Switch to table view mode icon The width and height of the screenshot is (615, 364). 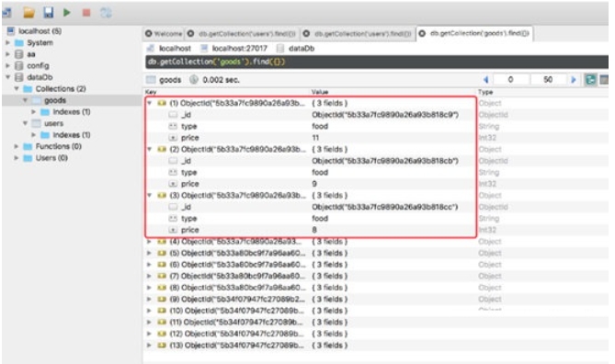click(604, 80)
